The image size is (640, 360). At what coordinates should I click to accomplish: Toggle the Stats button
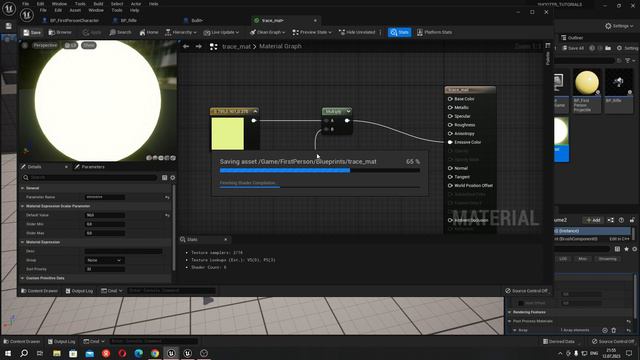(x=400, y=32)
